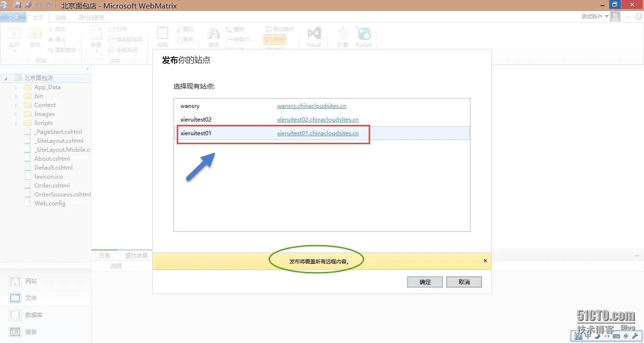Image resolution: width=644 pixels, height=343 pixels.
Task: Switch to 报告 (Reports) workspace
Action: click(45, 332)
